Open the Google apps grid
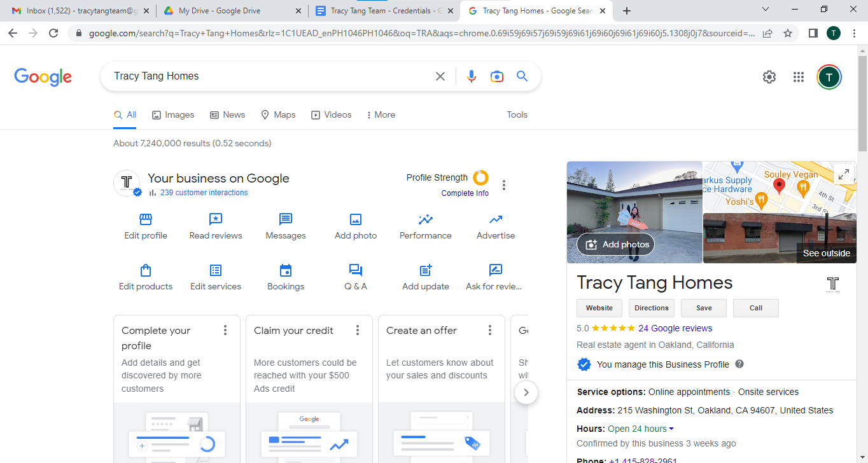Image resolution: width=868 pixels, height=463 pixels. [799, 77]
